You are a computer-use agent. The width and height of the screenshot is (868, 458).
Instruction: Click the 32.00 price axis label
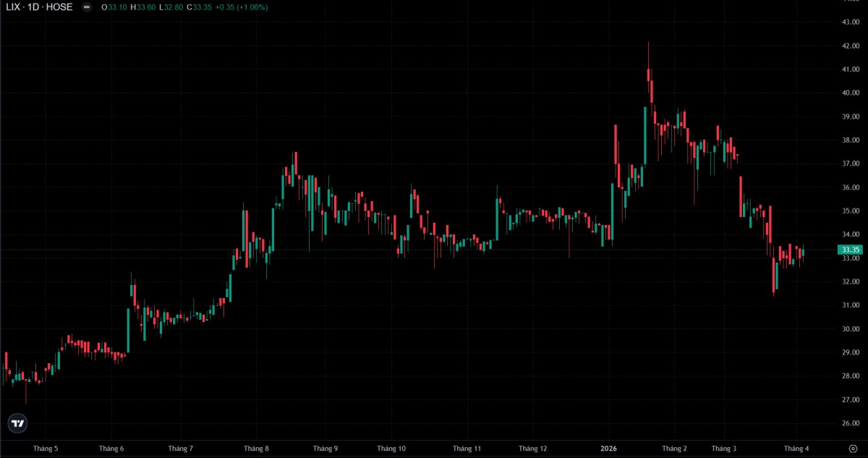point(851,281)
